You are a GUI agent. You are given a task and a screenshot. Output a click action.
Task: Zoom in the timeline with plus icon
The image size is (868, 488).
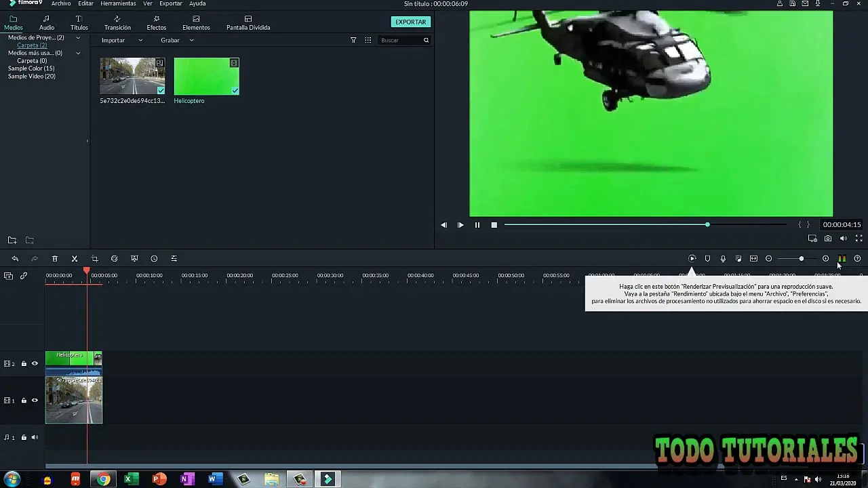[825, 259]
